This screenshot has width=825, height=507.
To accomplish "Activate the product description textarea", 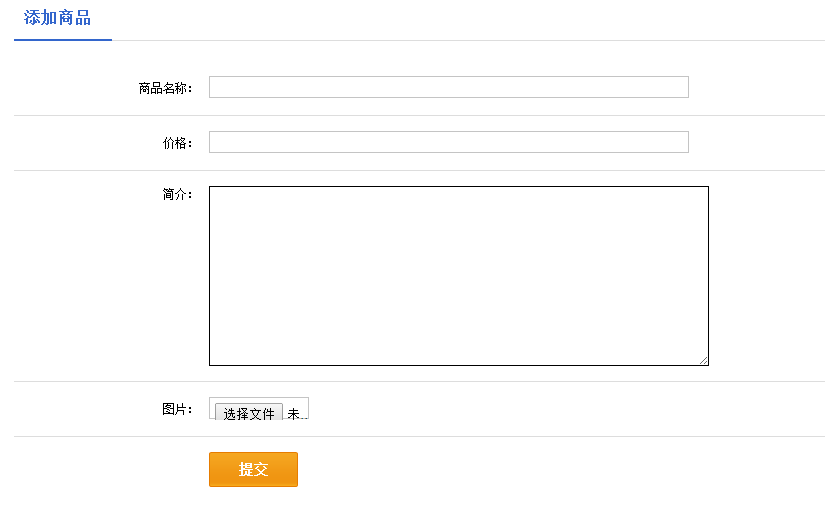I will pyautogui.click(x=458, y=275).
